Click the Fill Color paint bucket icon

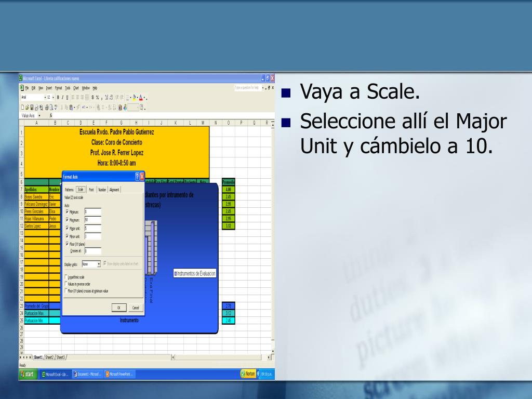click(x=134, y=97)
